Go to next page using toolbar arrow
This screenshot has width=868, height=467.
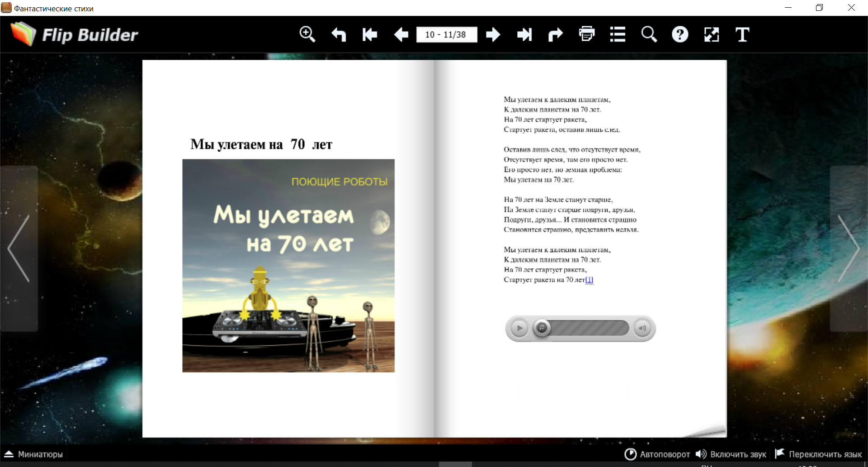click(493, 34)
